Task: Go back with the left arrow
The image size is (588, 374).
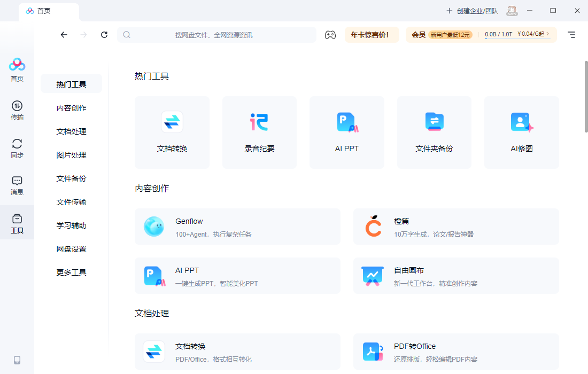Action: point(64,35)
